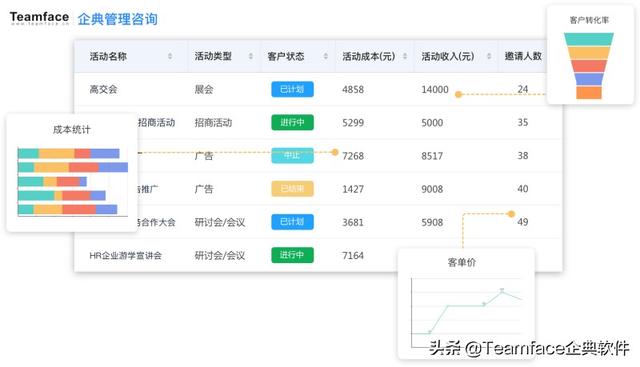
Task: Click the Teamface logo
Action: 39,18
